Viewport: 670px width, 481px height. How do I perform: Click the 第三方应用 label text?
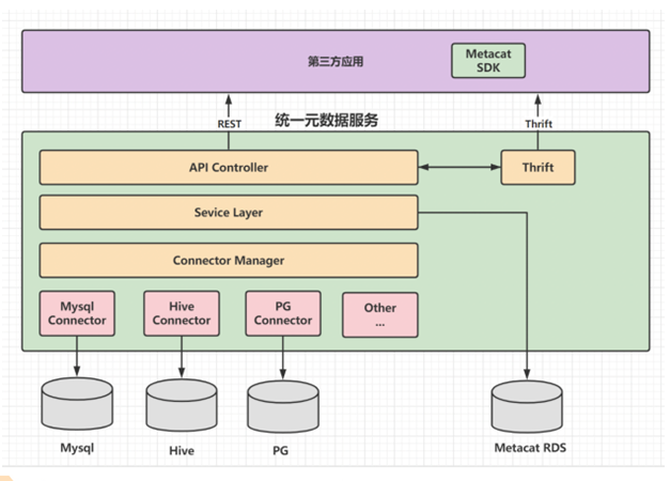(x=335, y=61)
